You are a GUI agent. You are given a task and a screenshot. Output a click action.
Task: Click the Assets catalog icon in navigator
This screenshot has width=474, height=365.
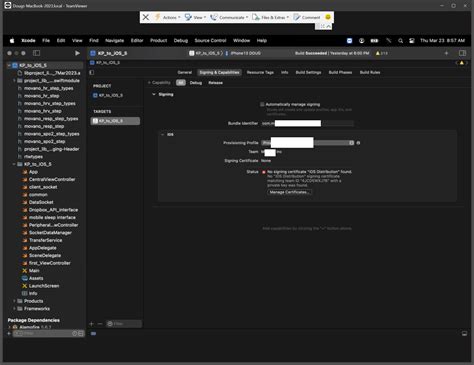tap(25, 278)
